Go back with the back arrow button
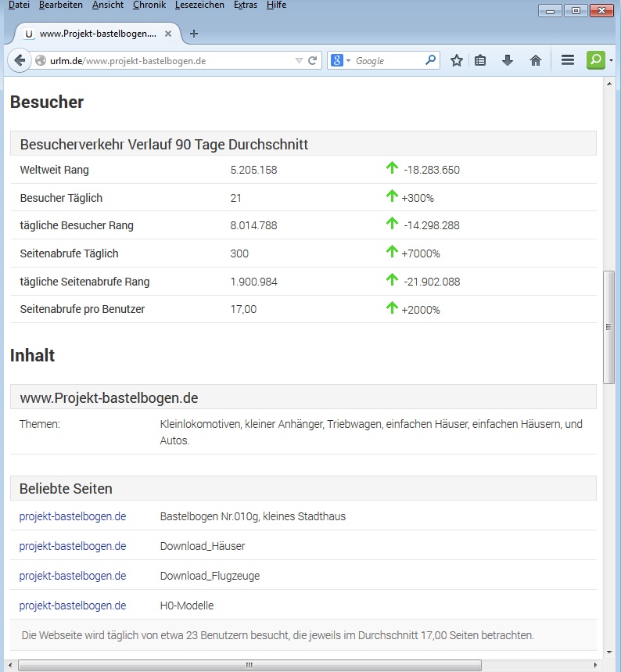Image resolution: width=621 pixels, height=672 pixels. pyautogui.click(x=20, y=60)
